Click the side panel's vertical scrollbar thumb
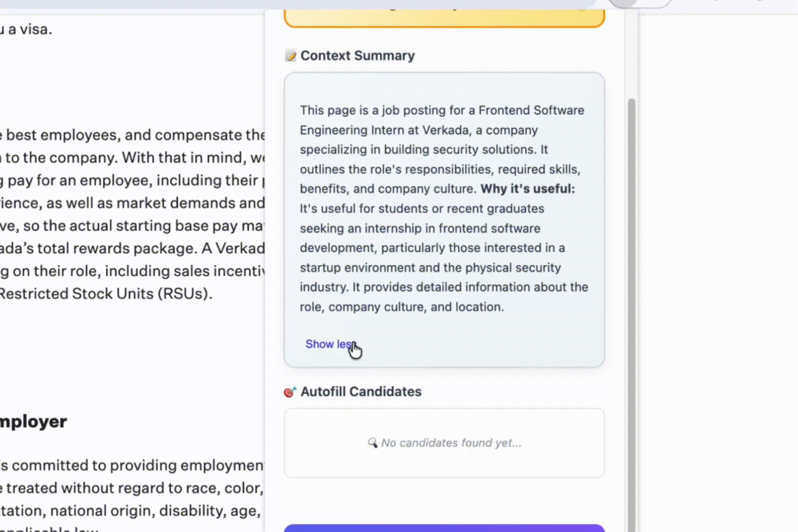Screen dimensions: 798x532 click(631, 315)
